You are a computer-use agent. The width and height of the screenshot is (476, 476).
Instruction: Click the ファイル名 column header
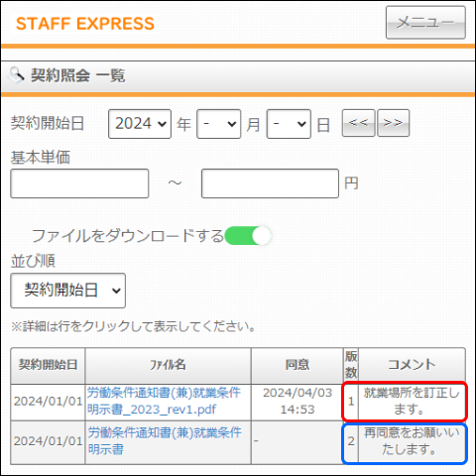(168, 365)
